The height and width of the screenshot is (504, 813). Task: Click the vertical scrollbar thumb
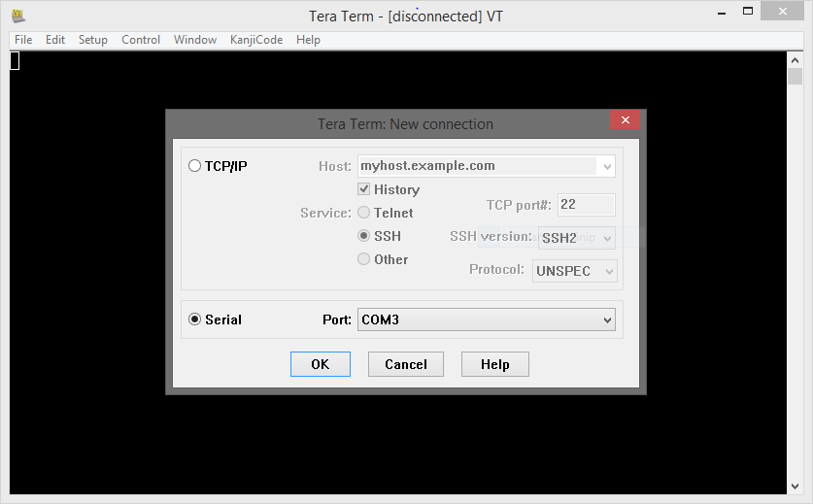[x=795, y=76]
